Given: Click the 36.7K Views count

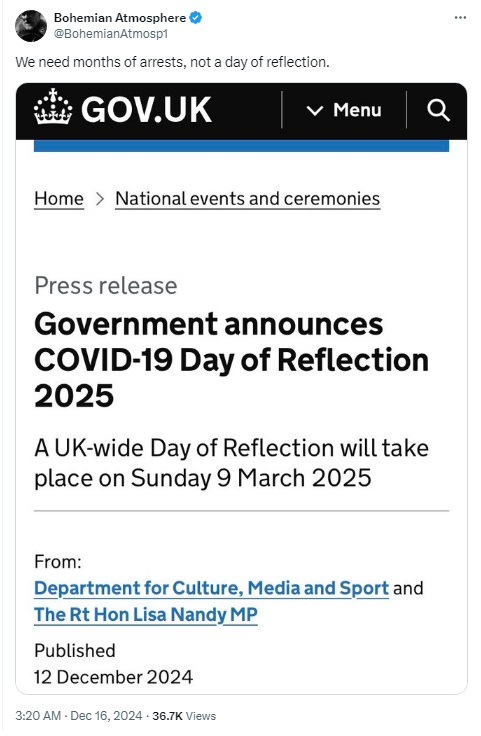Looking at the screenshot, I should coord(184,716).
